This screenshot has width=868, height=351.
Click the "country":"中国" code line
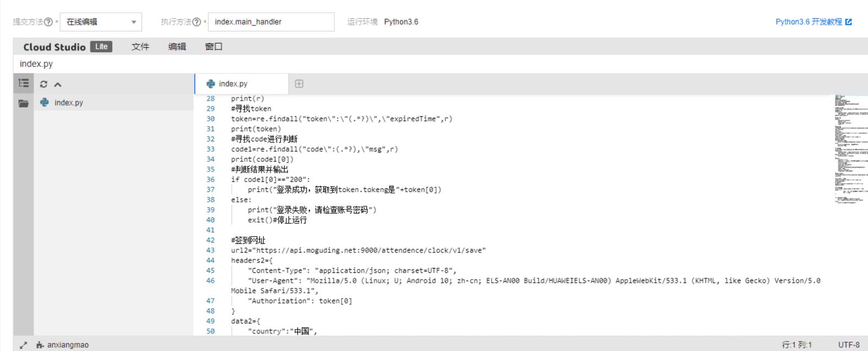point(282,331)
